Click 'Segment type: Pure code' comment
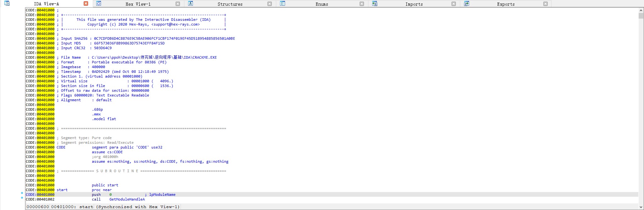The height and width of the screenshot is (210, 644). coord(84,138)
